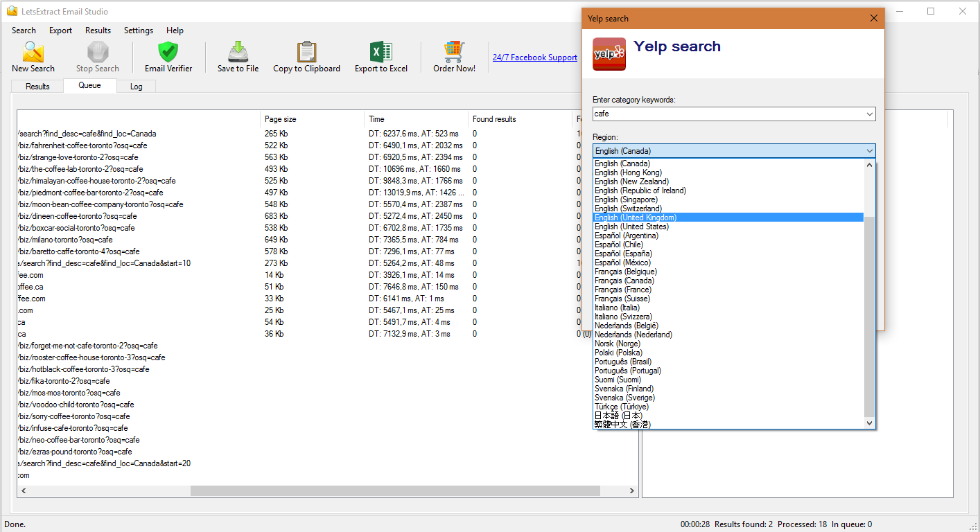Viewport: 980px width, 532px height.
Task: Close the Yelp search dialog
Action: [x=873, y=19]
